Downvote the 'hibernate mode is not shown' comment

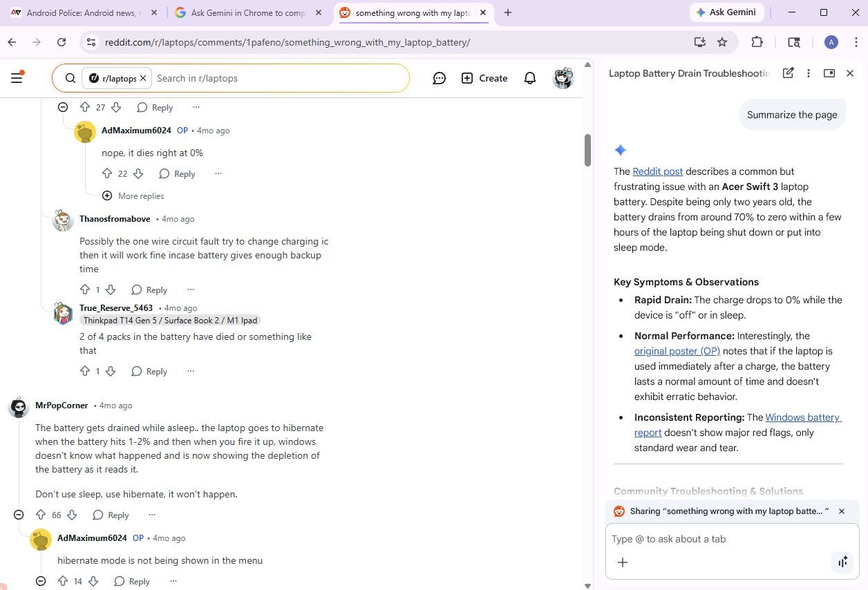[x=93, y=581]
